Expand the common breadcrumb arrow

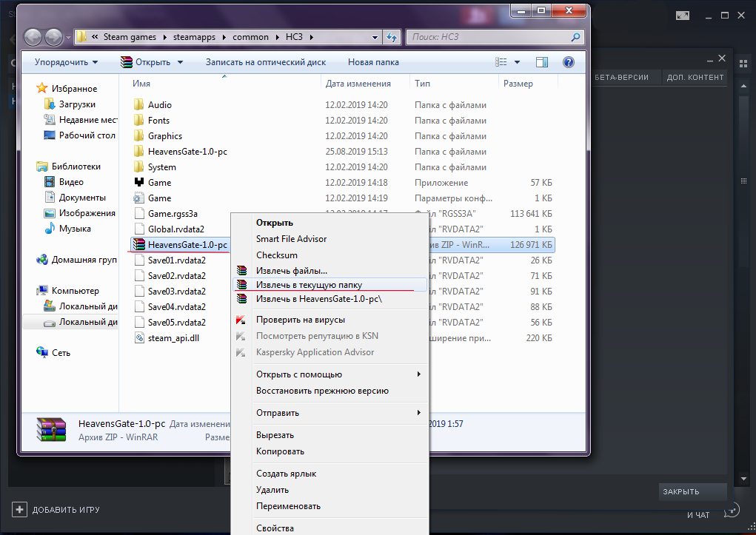[x=277, y=37]
